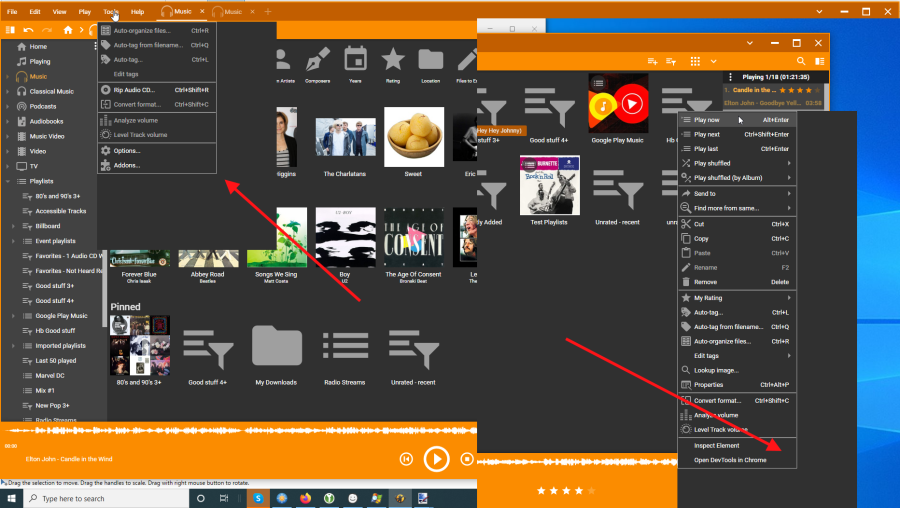
Task: Click the previous track button
Action: point(406,459)
